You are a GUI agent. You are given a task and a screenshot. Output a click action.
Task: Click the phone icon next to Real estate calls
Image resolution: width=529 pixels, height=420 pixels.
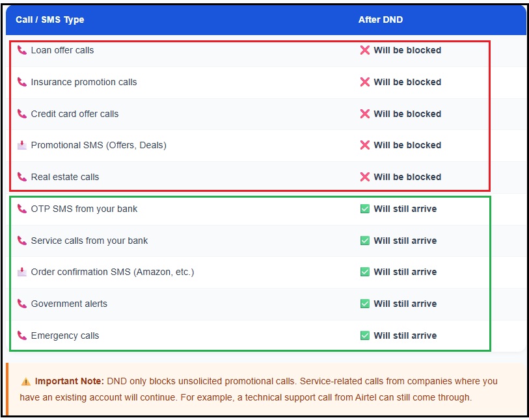pyautogui.click(x=22, y=177)
